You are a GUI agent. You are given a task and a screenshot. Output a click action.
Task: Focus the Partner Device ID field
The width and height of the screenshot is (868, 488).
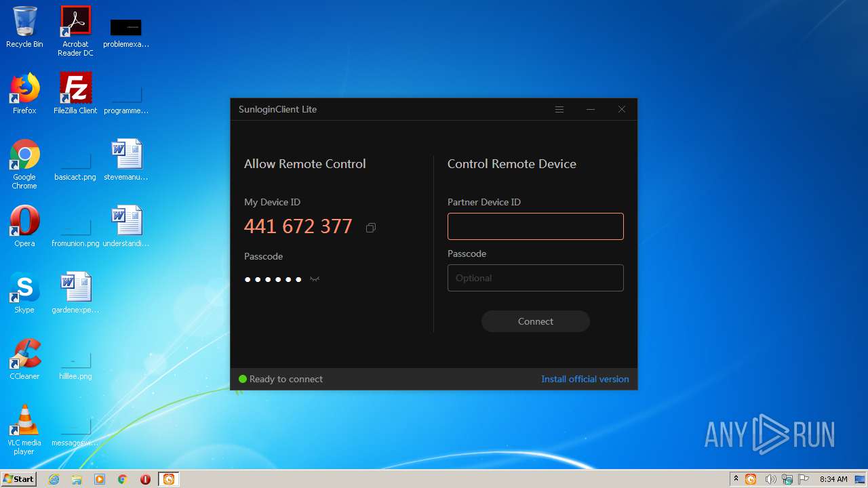(x=536, y=226)
